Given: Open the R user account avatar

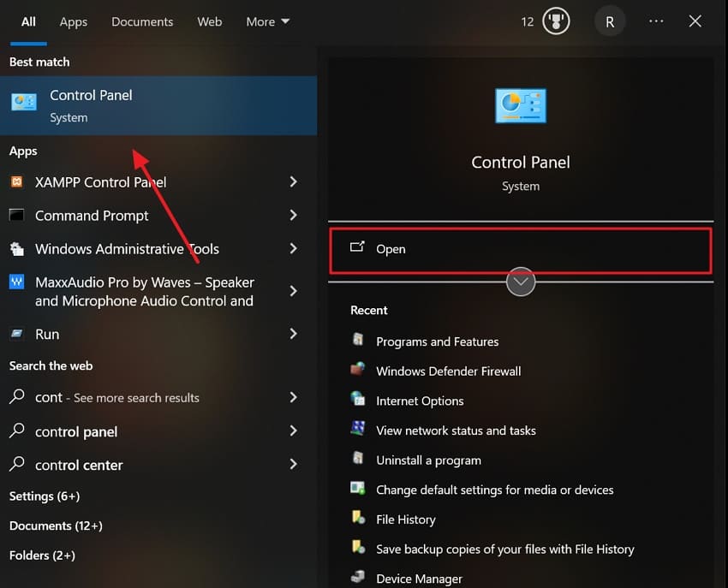Looking at the screenshot, I should click(610, 21).
